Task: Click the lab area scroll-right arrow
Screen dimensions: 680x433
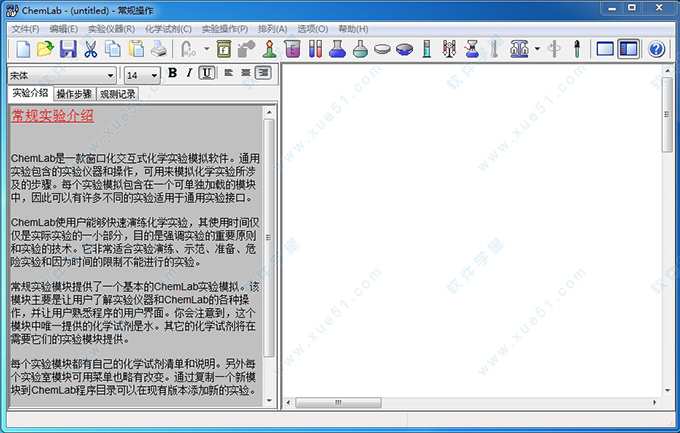Action: pyautogui.click(x=655, y=403)
